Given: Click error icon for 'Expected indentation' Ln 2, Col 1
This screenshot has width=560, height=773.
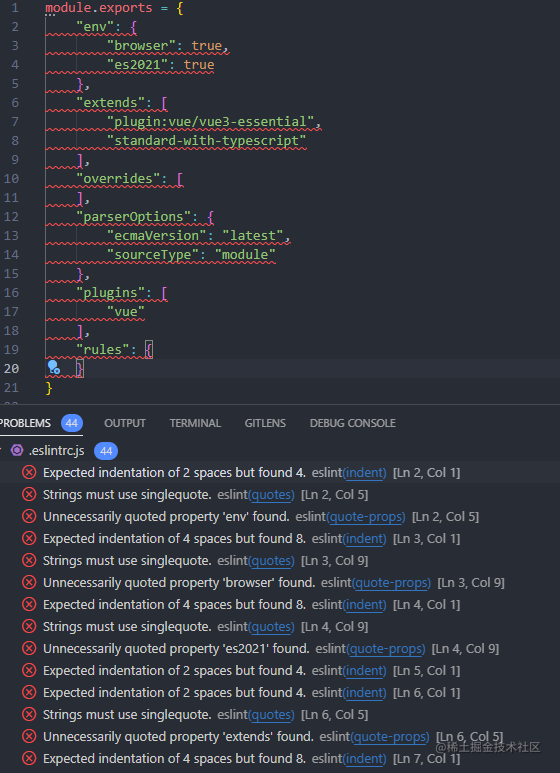Looking at the screenshot, I should (29, 472).
